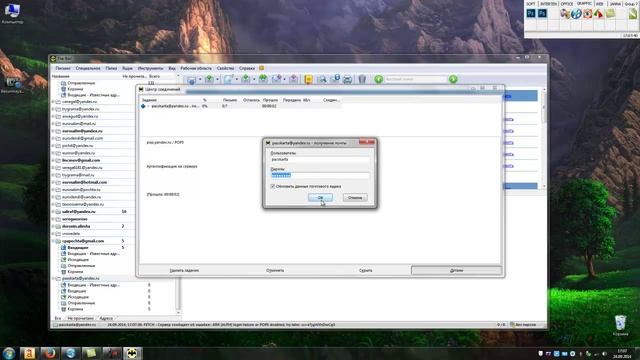
Task: Confirm login with OK button
Action: 320,198
